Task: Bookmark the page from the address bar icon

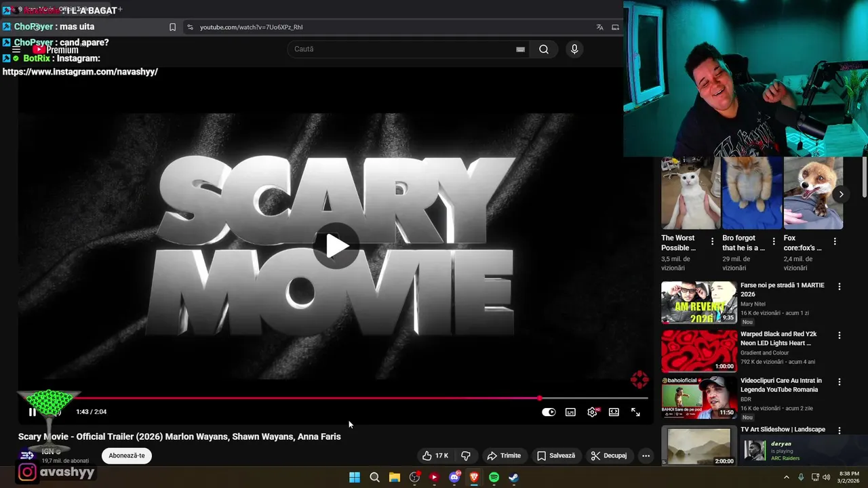Action: [172, 27]
